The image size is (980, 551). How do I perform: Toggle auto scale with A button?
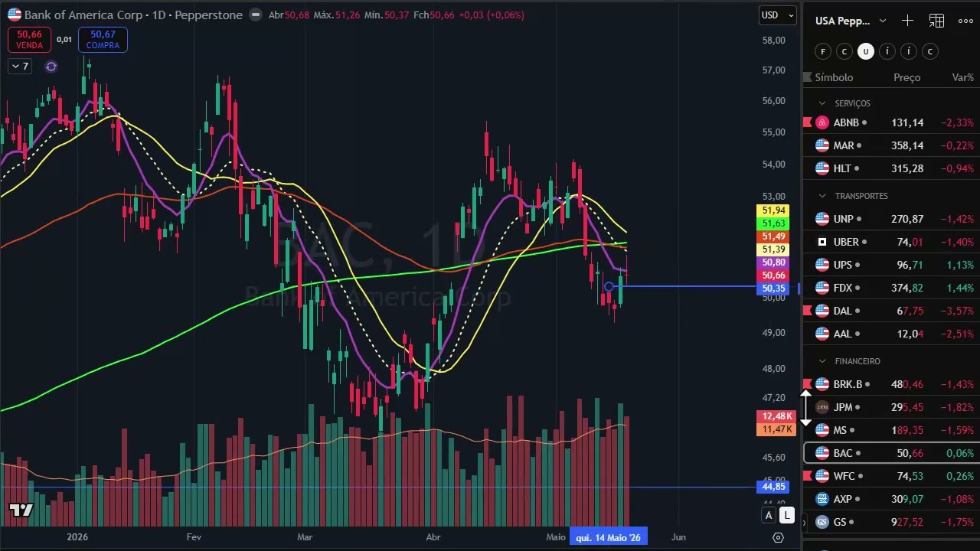[x=769, y=515]
